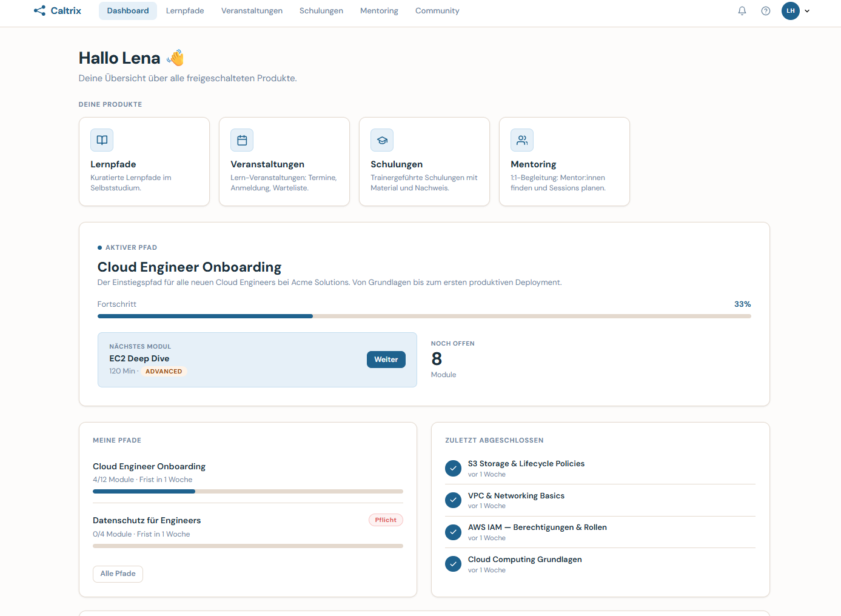Click the 8 open modules count
This screenshot has width=841, height=616.
point(437,359)
